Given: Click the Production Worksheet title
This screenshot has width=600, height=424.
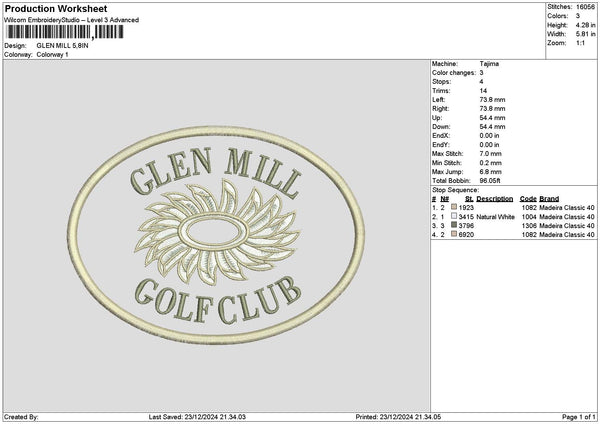Looking at the screenshot, I should (x=56, y=8).
